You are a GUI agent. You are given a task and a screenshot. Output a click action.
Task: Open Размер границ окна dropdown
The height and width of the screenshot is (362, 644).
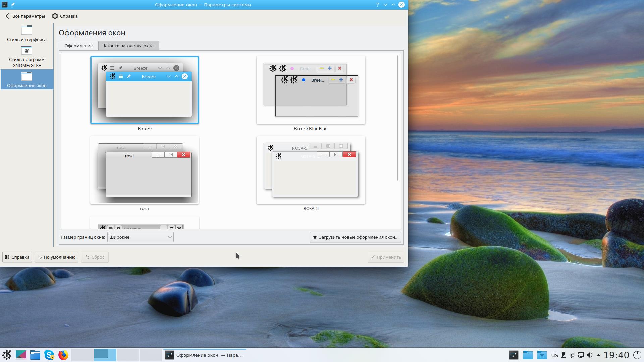(140, 237)
